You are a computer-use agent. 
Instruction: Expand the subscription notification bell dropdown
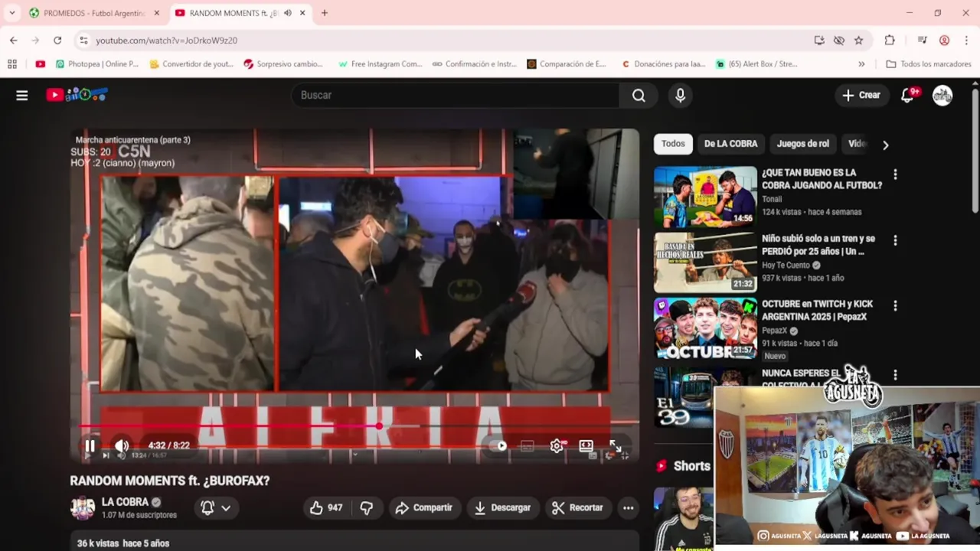(215, 507)
